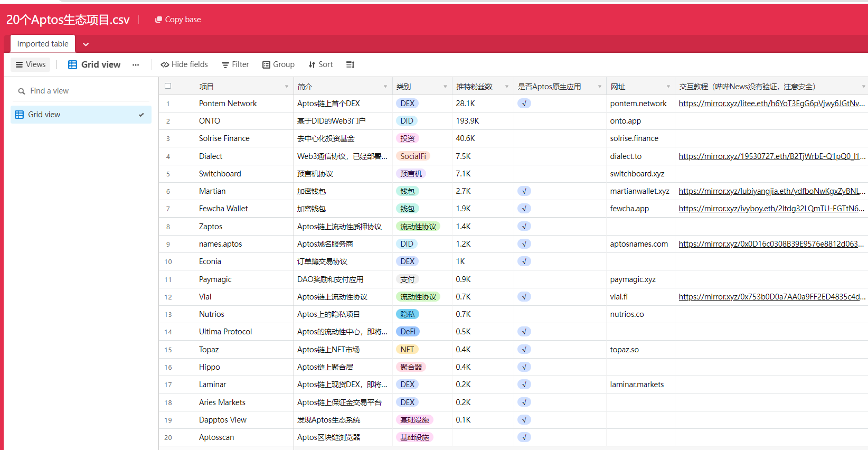Viewport: 868px width, 450px height.
Task: Click the Grid view grid icon in toolbar
Action: [x=73, y=64]
